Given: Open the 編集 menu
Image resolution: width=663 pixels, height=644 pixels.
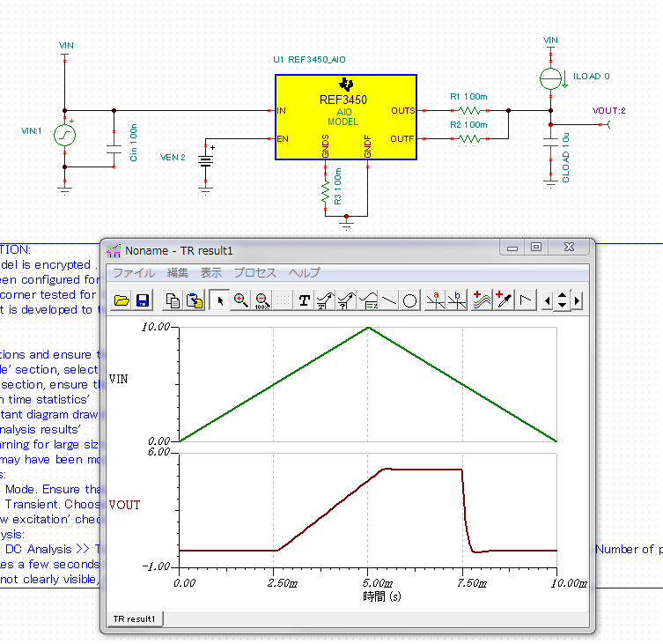Looking at the screenshot, I should [178, 273].
